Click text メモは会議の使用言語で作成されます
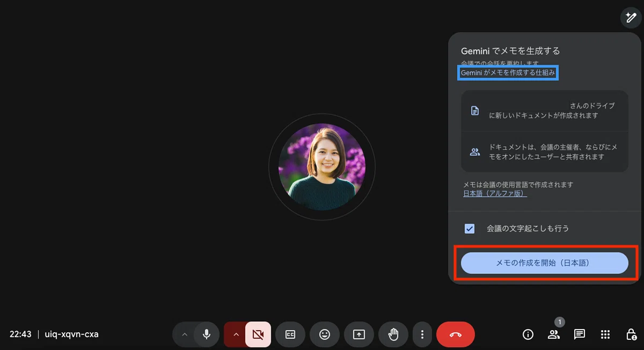Viewport: 644px width, 350px height. (518, 185)
